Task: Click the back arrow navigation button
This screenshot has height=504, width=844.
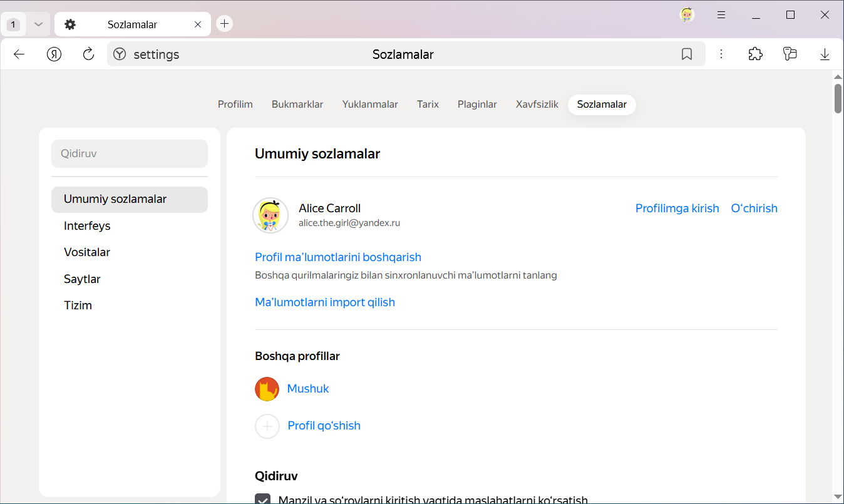Action: click(x=19, y=54)
